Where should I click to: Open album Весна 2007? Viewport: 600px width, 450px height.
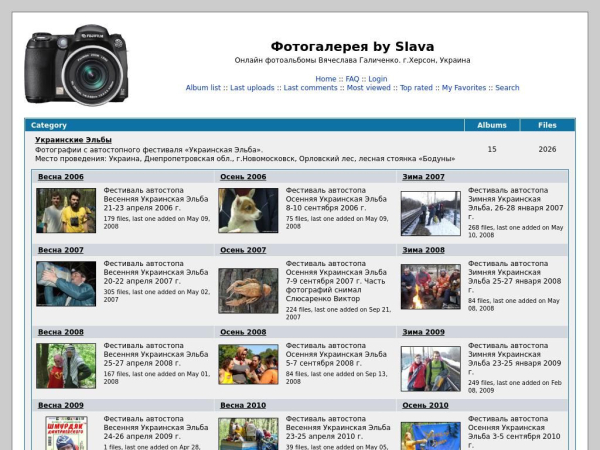pos(60,250)
